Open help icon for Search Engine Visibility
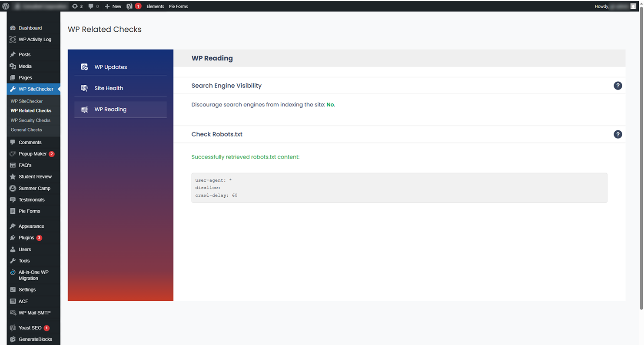The image size is (644, 345). click(617, 86)
